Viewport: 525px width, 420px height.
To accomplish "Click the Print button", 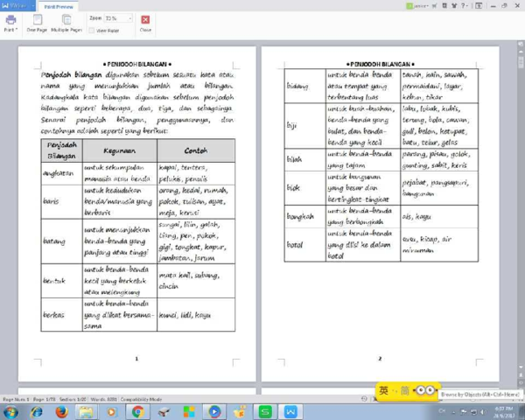I will pos(10,23).
